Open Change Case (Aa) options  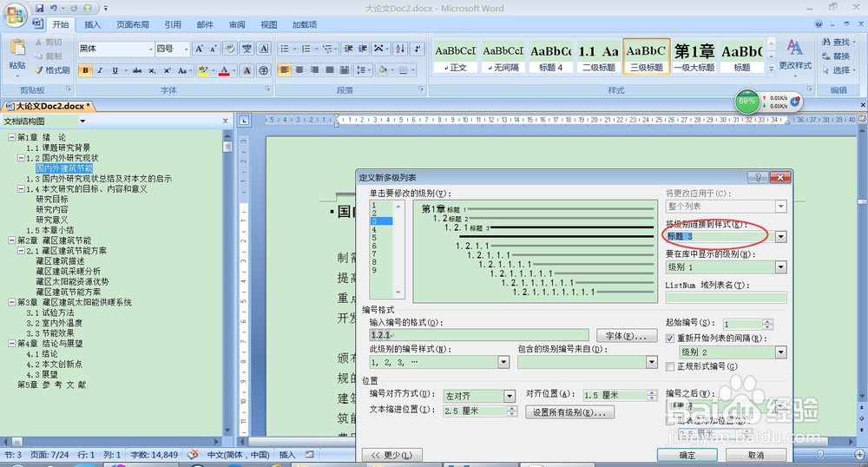(182, 70)
